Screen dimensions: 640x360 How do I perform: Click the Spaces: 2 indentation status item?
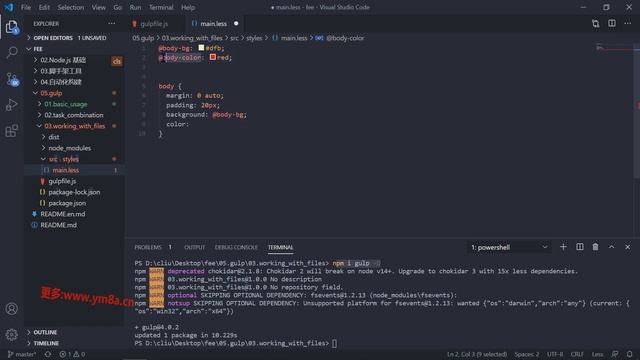coord(527,354)
